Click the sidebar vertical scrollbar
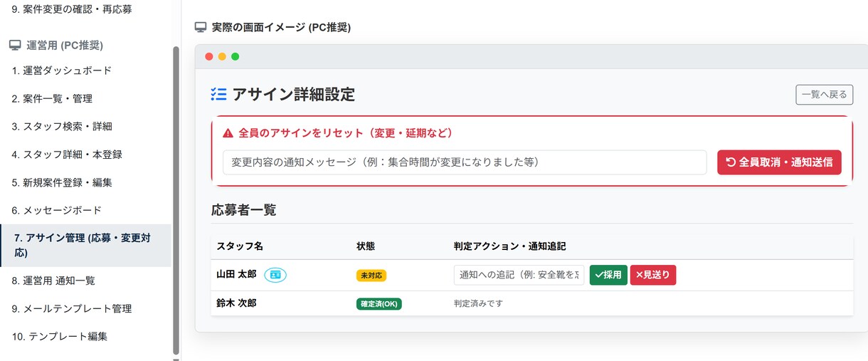Image resolution: width=868 pixels, height=361 pixels. pyautogui.click(x=176, y=199)
